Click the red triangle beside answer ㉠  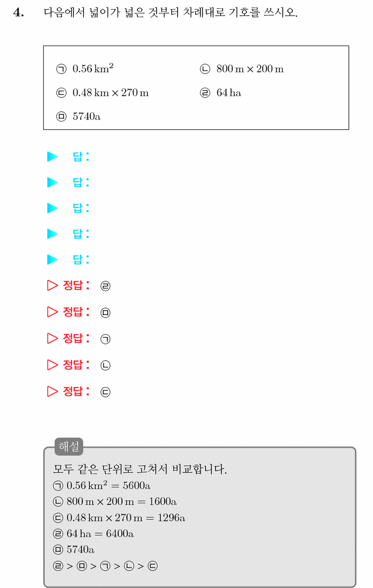52,338
